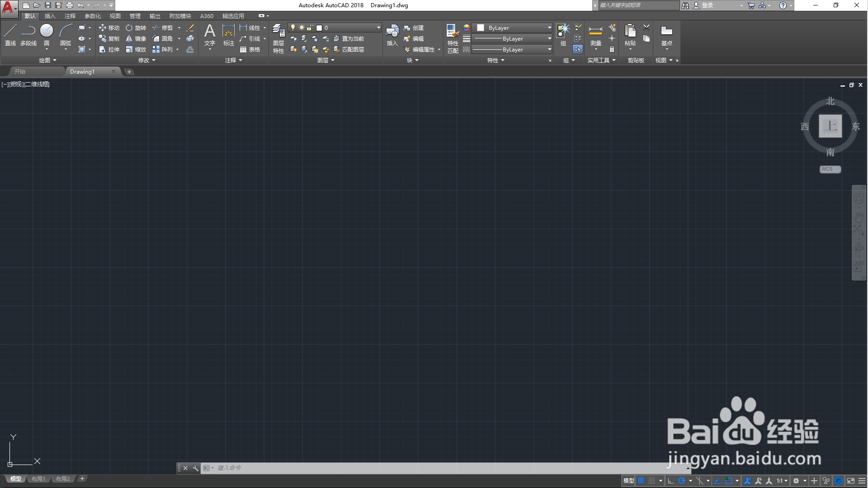Click the plot/print icon in quick access toolbar
The width and height of the screenshot is (868, 488).
(x=70, y=5)
